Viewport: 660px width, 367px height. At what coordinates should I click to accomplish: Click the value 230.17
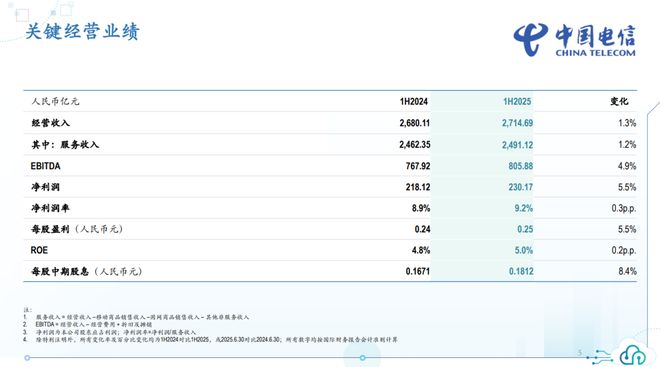coord(521,187)
